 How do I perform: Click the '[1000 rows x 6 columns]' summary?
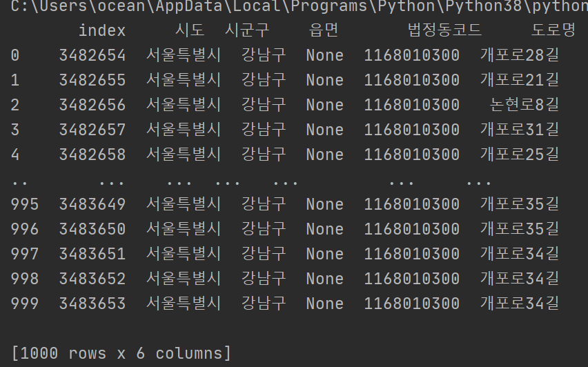[121, 353]
